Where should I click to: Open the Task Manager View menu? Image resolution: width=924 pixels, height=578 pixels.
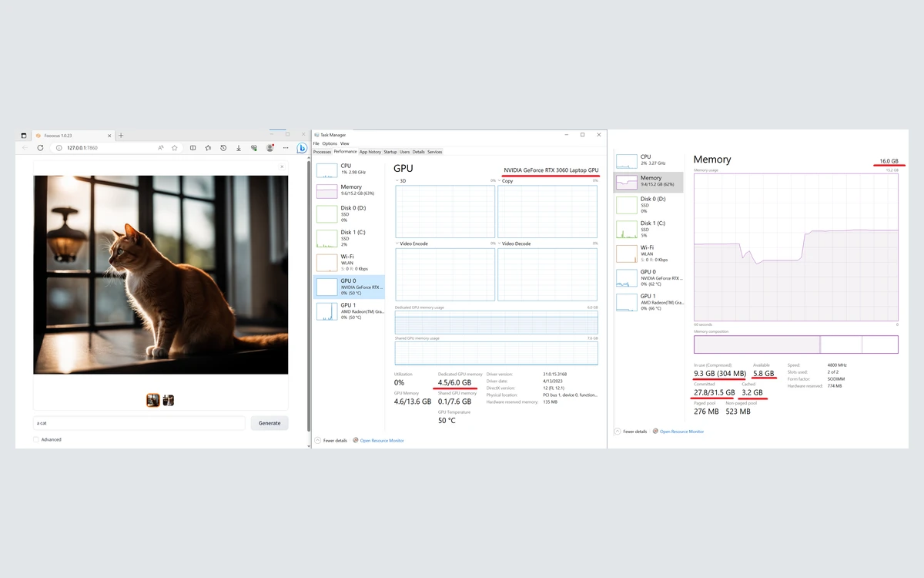point(344,143)
